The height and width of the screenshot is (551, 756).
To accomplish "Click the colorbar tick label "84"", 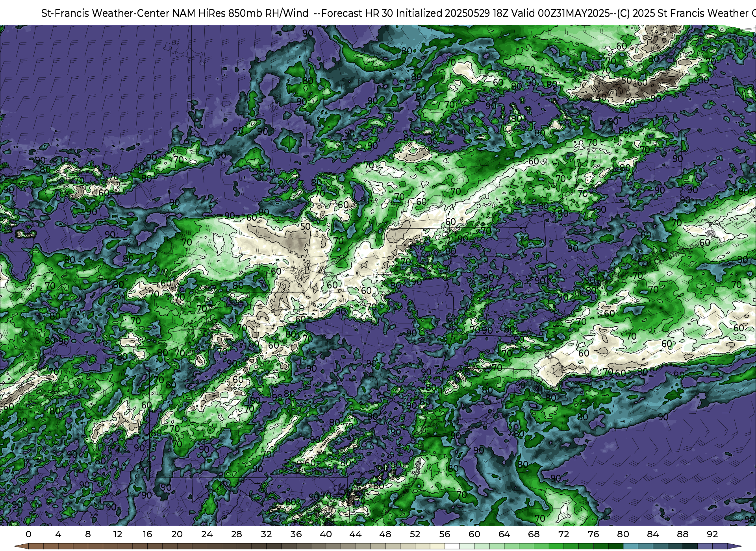I will [653, 534].
